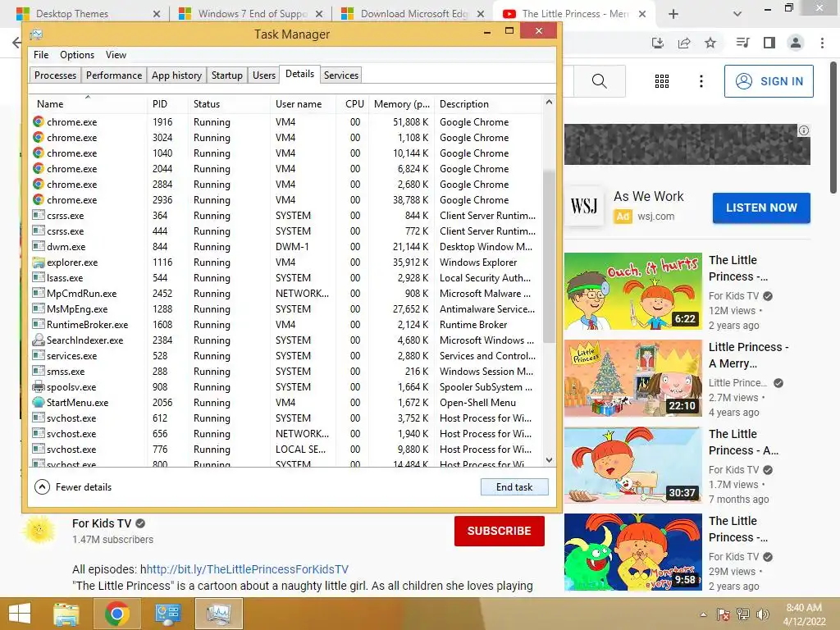Select the RuntimeBroker.exe process row
840x630 pixels.
(285, 324)
